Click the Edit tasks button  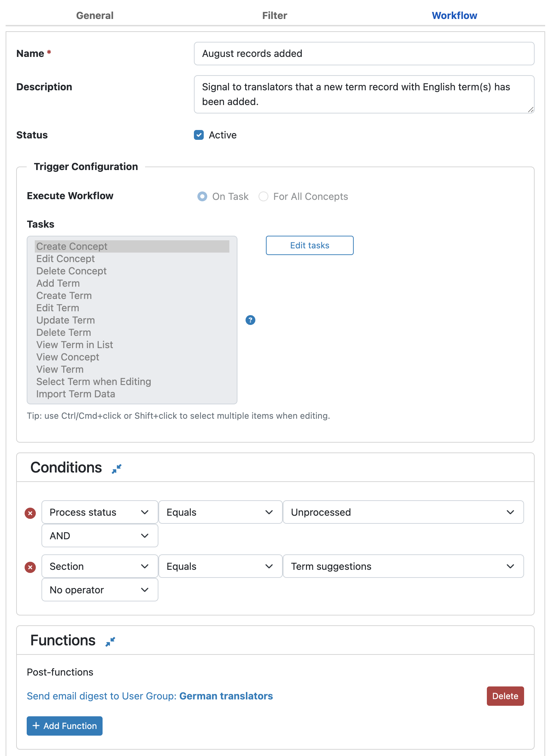[309, 245]
